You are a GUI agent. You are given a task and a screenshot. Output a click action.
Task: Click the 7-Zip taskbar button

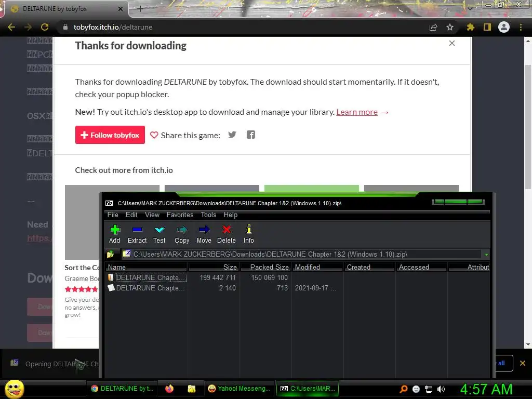point(308,389)
